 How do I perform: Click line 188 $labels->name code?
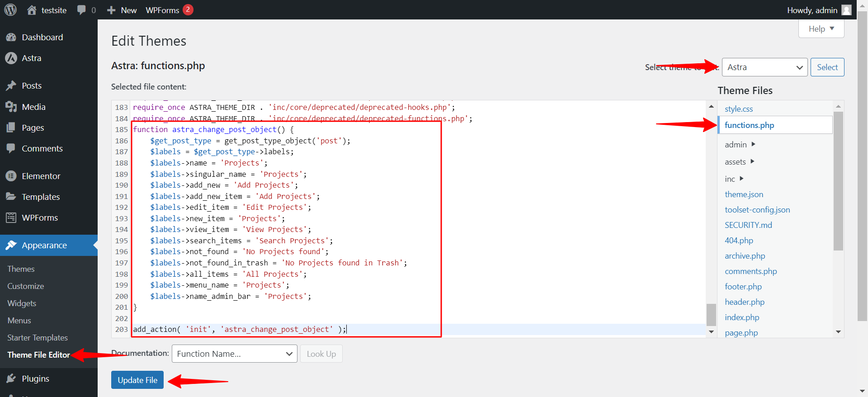pyautogui.click(x=209, y=163)
